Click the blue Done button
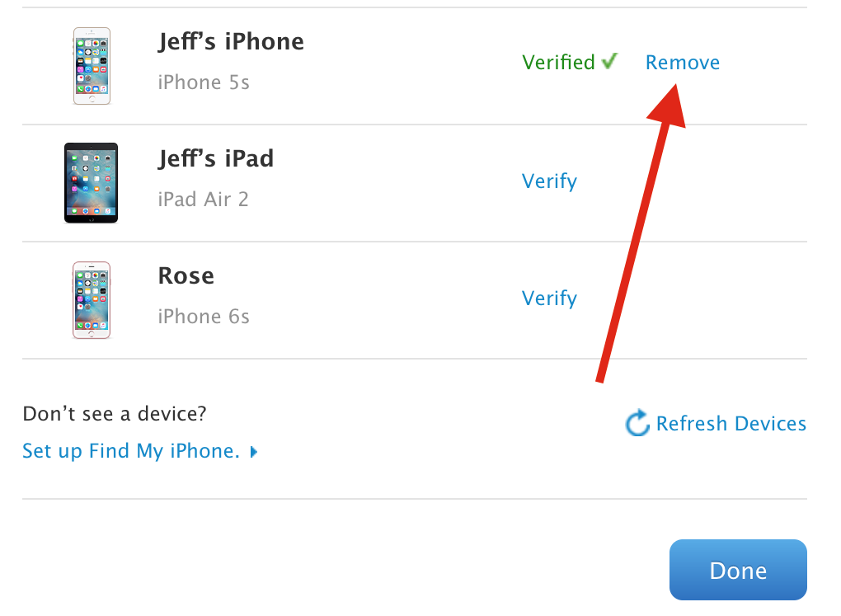The width and height of the screenshot is (841, 616). click(x=738, y=570)
